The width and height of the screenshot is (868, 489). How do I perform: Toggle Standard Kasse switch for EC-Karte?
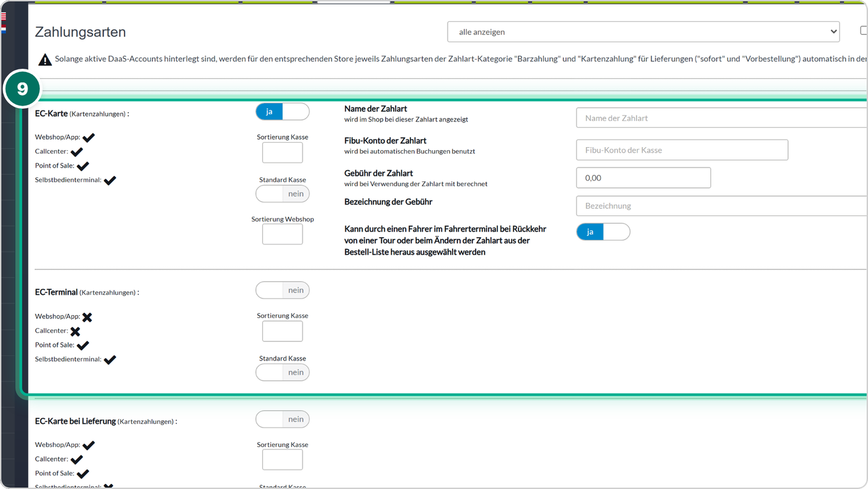click(x=283, y=194)
